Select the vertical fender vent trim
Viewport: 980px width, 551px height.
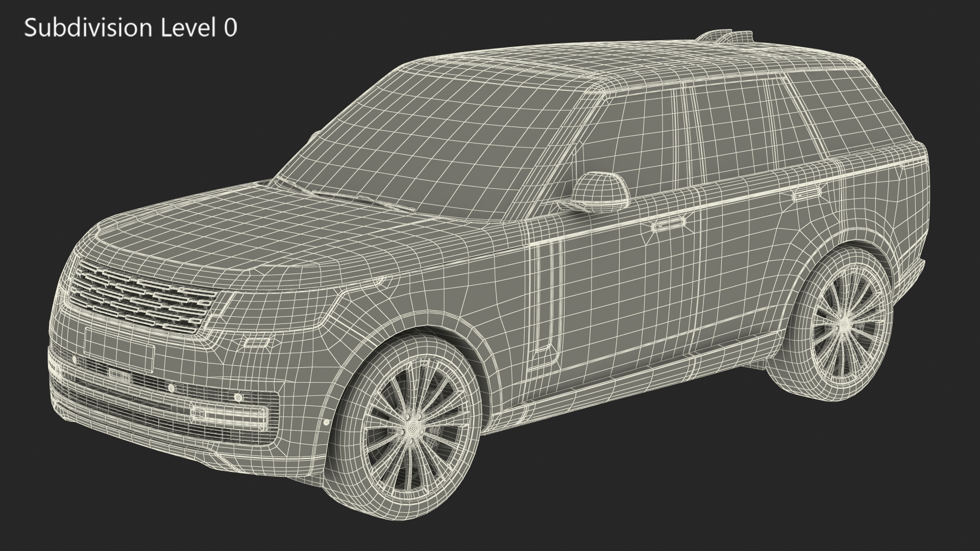(x=544, y=298)
